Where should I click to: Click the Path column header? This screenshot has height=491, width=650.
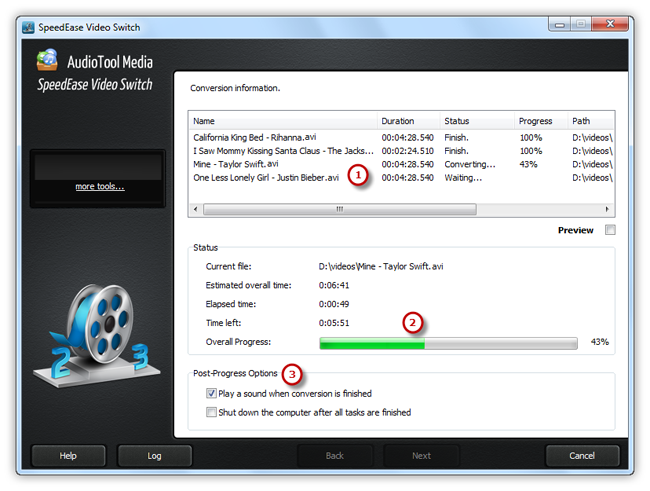point(591,121)
